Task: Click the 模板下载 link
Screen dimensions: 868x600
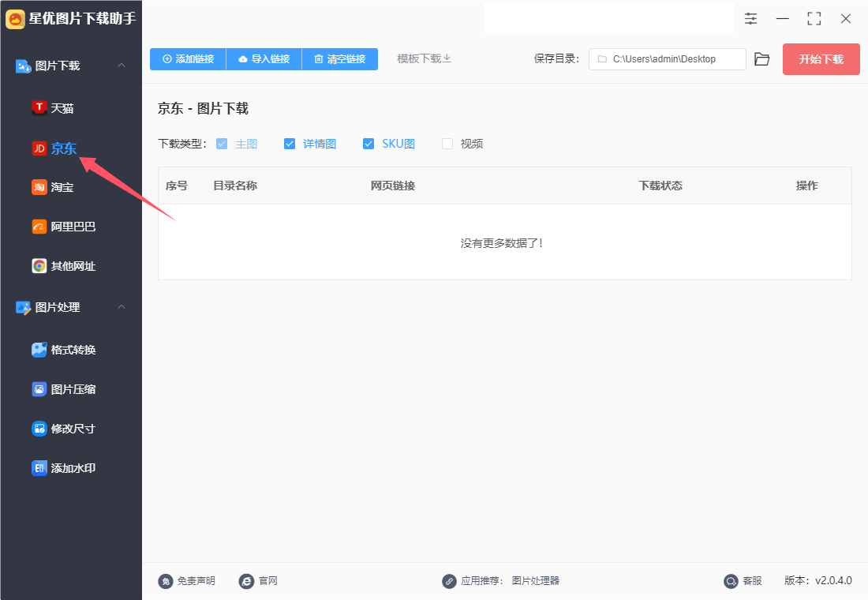Action: coord(424,58)
